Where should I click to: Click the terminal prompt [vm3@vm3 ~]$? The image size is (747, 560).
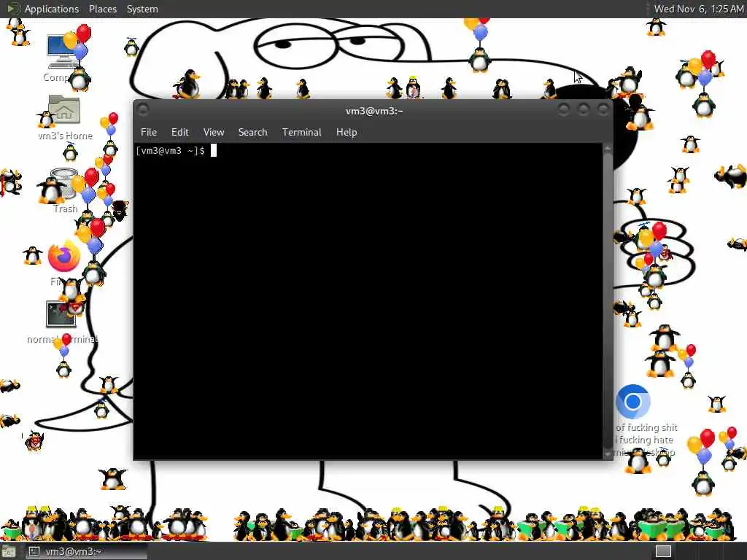click(171, 151)
